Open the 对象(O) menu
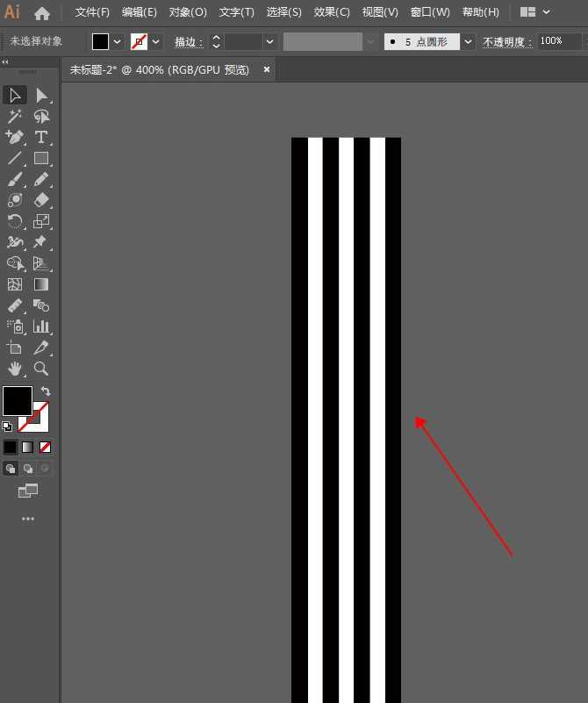This screenshot has width=588, height=703. coord(188,12)
